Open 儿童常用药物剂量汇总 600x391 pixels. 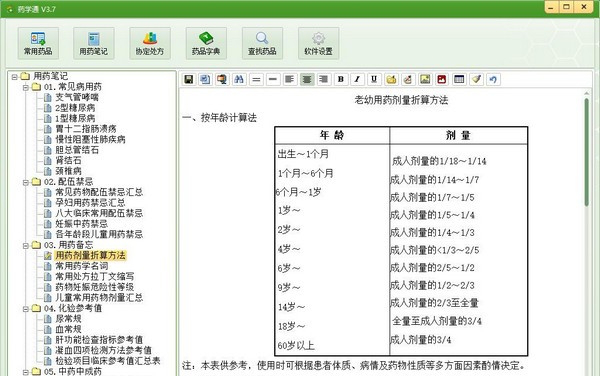coord(99,297)
